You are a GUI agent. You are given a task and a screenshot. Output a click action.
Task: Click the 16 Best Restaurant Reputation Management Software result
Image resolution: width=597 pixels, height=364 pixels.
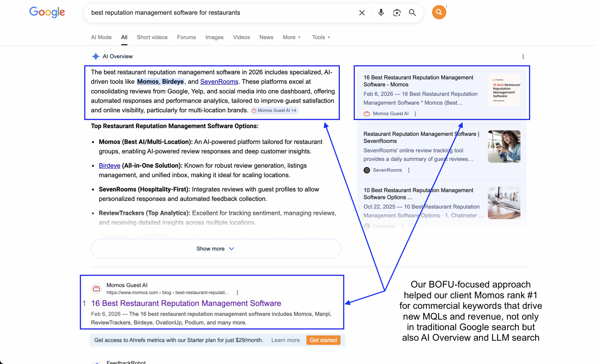coord(186,303)
